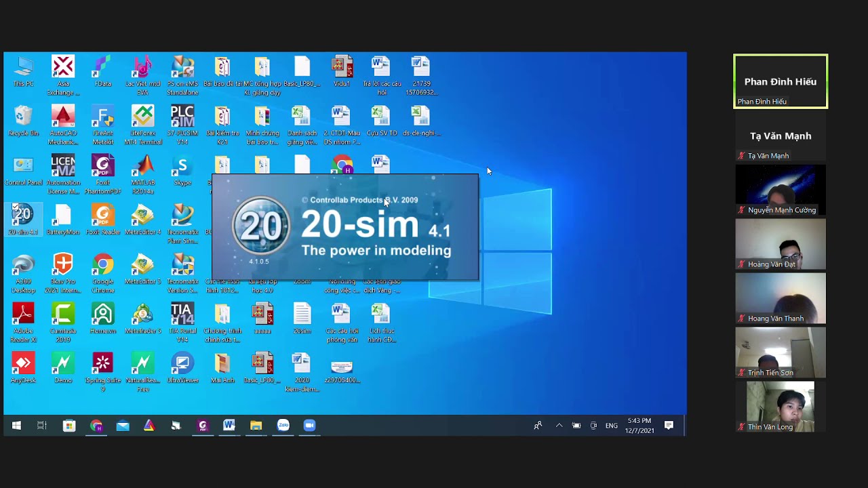Open the Lac Viet mtd EVA shortcut
The height and width of the screenshot is (488, 868).
click(x=143, y=76)
